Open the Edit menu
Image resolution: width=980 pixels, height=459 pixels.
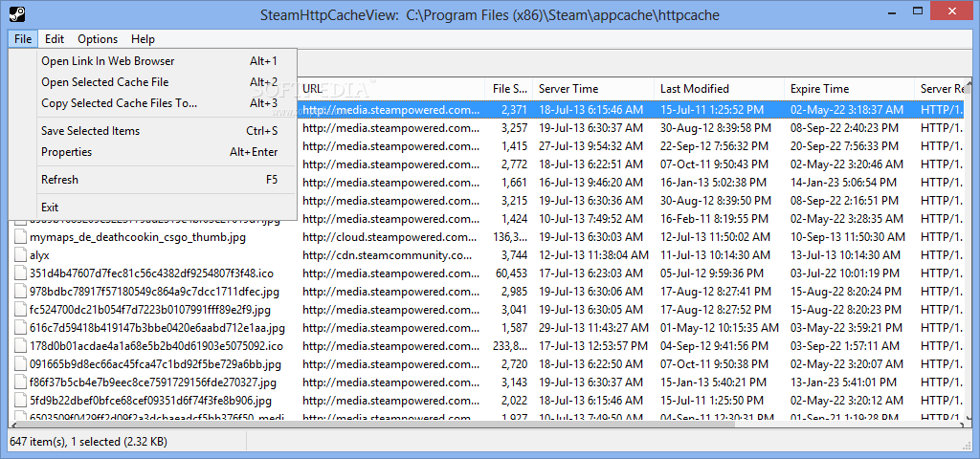(x=55, y=38)
